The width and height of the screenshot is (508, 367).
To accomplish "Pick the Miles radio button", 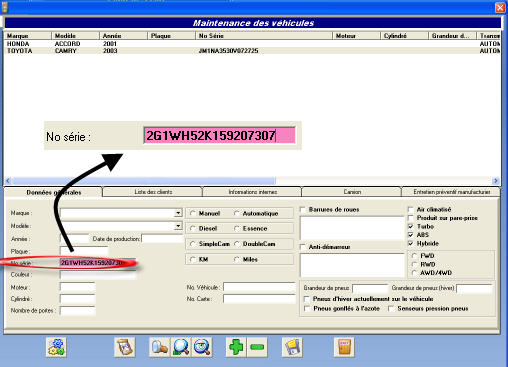I will (x=237, y=259).
